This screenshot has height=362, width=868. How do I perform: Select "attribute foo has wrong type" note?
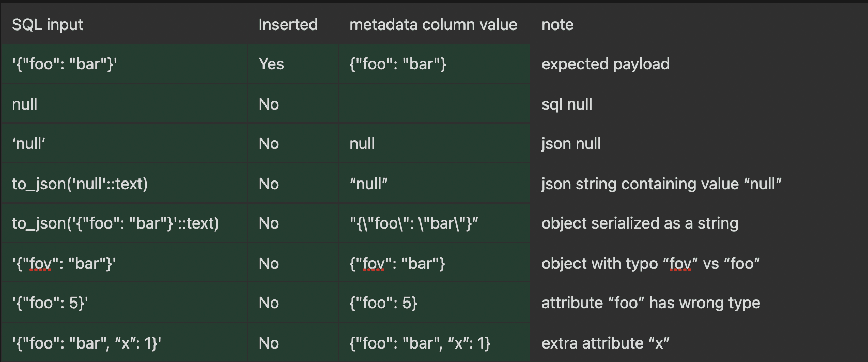[650, 303]
